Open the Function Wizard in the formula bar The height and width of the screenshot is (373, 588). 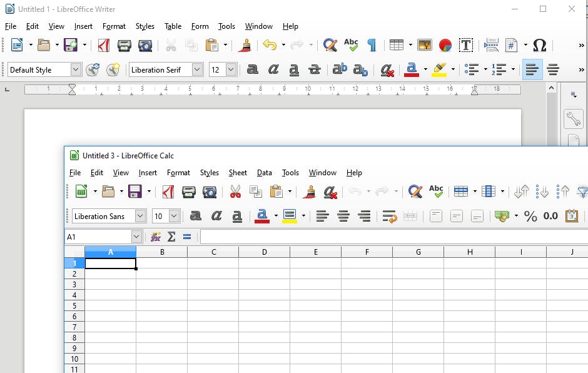click(155, 237)
